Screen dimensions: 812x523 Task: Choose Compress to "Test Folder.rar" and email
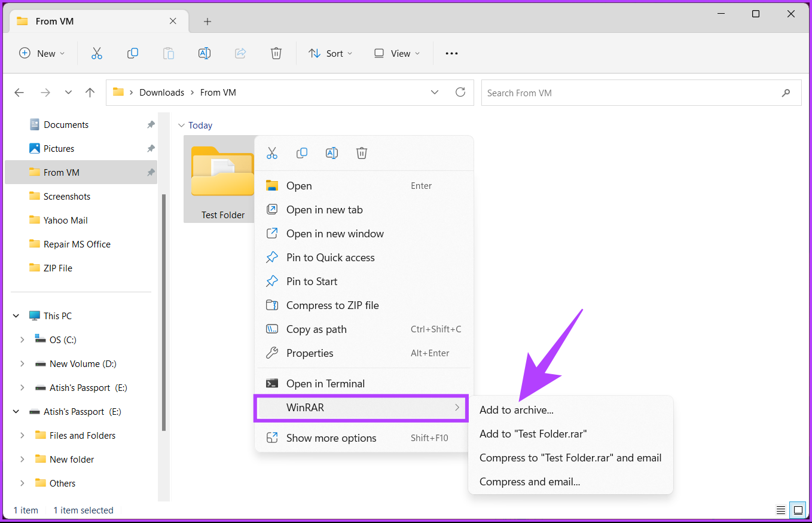coord(570,458)
